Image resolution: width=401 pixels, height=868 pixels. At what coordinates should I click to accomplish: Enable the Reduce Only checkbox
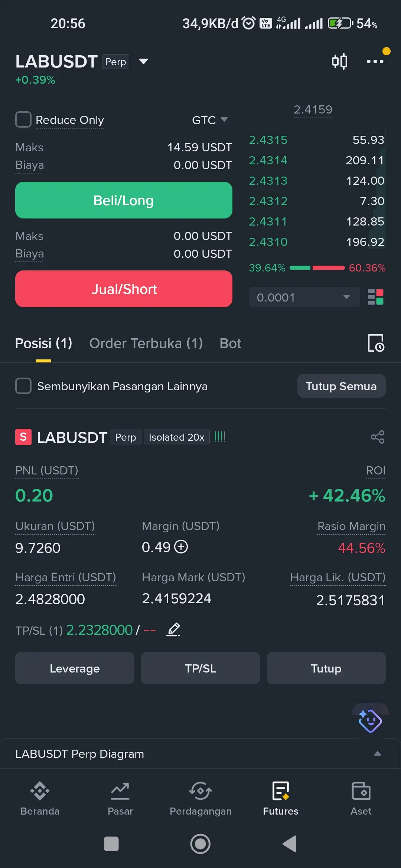[23, 119]
